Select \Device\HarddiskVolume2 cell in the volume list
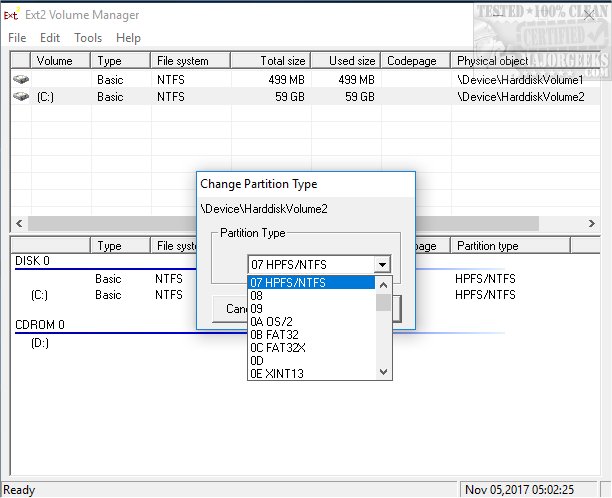Viewport: 612px width, 498px height. 521,96
